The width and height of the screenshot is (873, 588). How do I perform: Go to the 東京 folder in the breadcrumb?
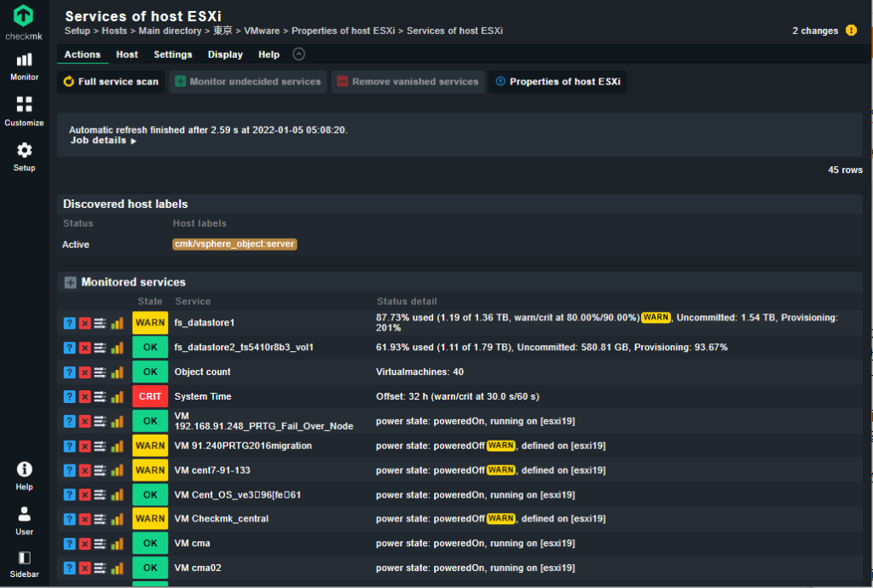(223, 31)
